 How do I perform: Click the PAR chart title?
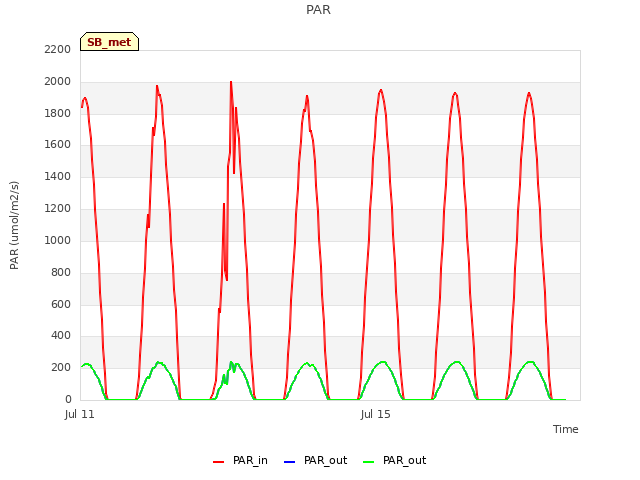pyautogui.click(x=318, y=10)
